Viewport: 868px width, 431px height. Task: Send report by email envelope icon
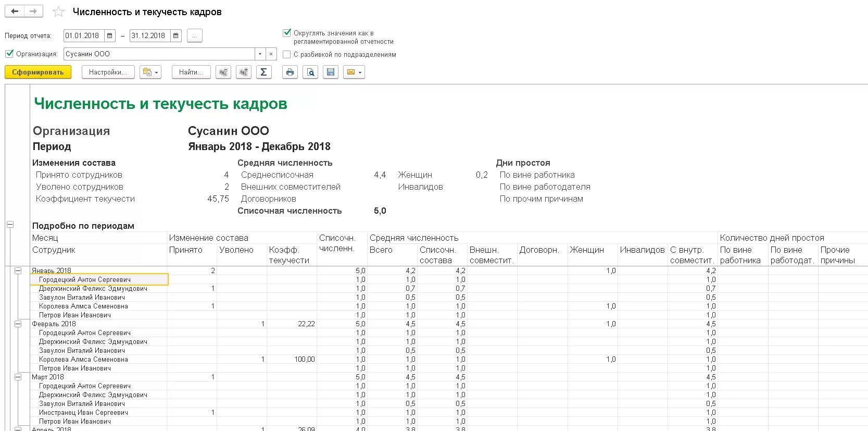pyautogui.click(x=354, y=72)
